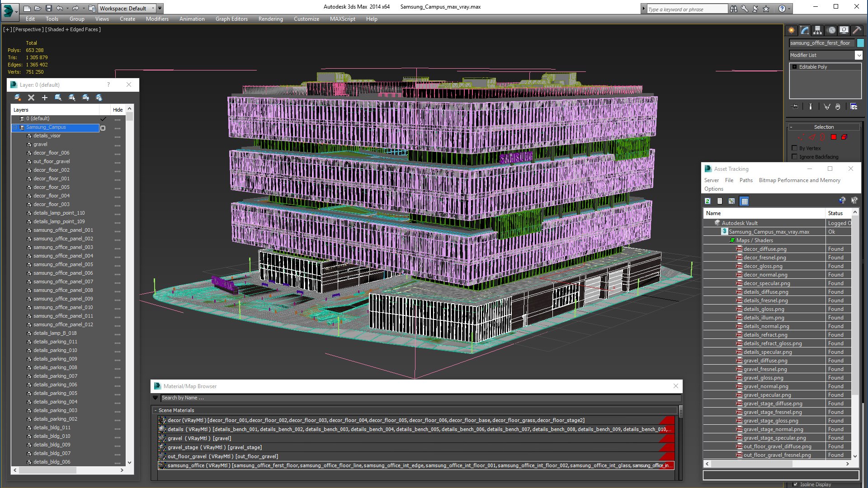Toggle Hide for decor_floor_006 row
Image resolution: width=868 pixels, height=488 pixels.
118,153
